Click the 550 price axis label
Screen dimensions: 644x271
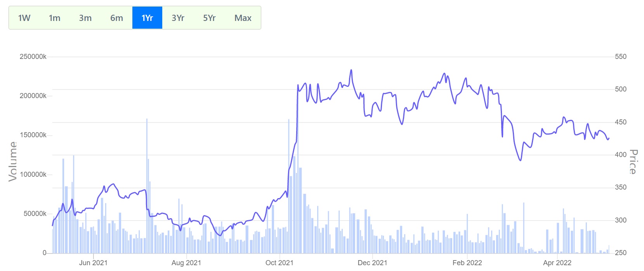[x=620, y=57]
